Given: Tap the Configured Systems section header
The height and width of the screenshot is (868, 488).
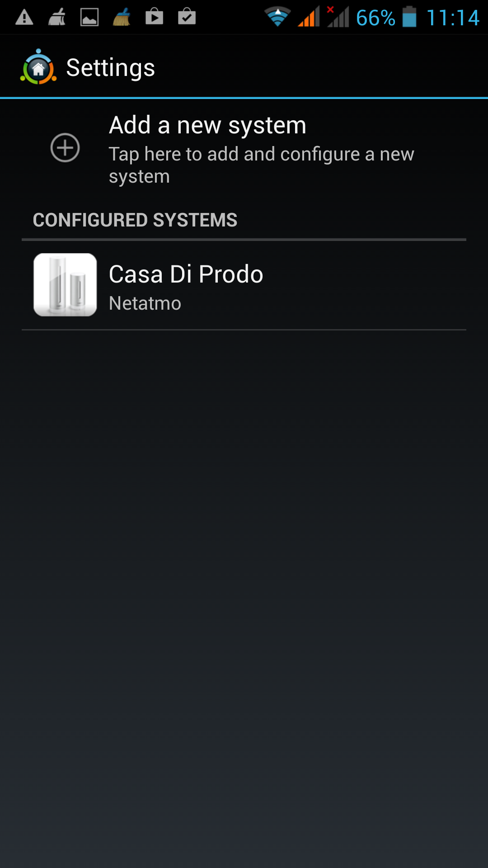Looking at the screenshot, I should coord(135,220).
